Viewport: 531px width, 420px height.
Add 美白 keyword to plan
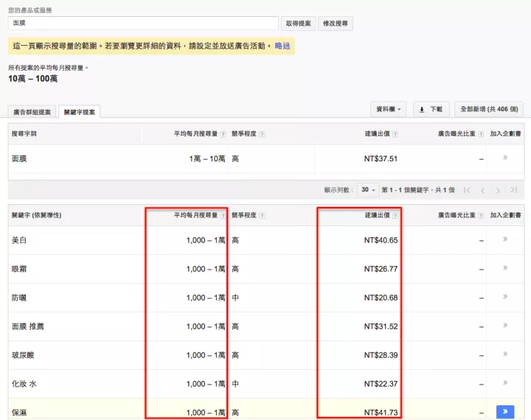pos(505,239)
